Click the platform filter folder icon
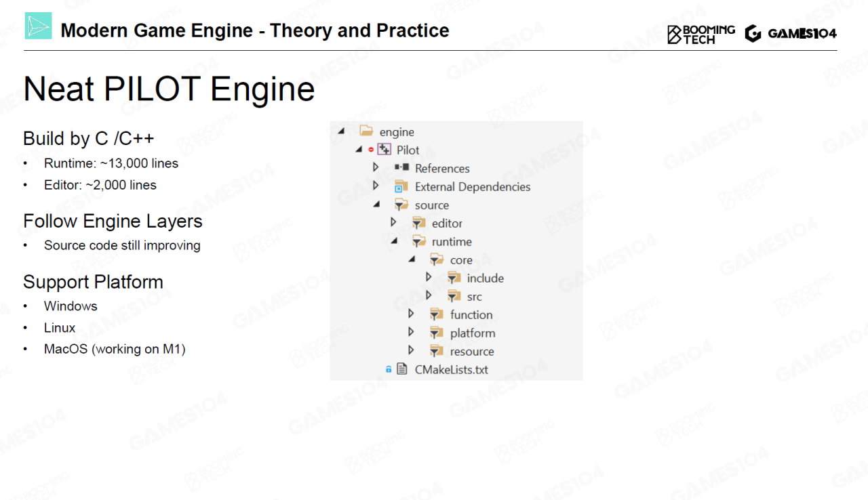Viewport: 868px width, 500px height. [x=437, y=333]
